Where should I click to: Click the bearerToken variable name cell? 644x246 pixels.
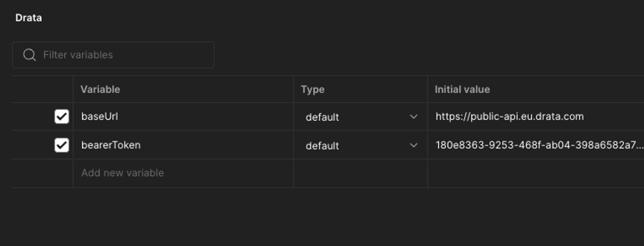(x=111, y=145)
